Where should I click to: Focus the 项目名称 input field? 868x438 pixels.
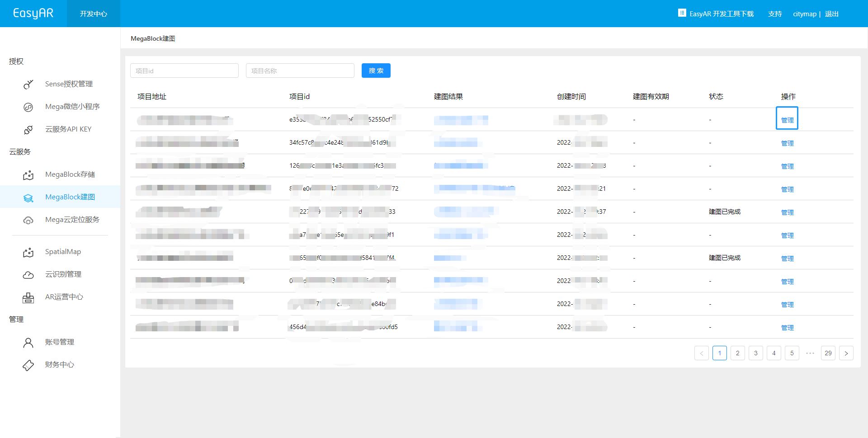pyautogui.click(x=300, y=71)
